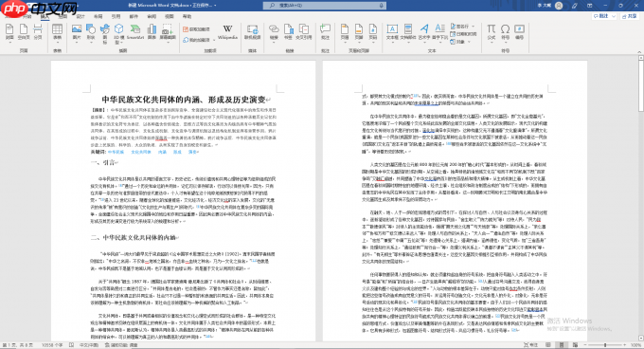Insert a SmartArt graphic
The width and height of the screenshot is (644, 349).
pyautogui.click(x=135, y=32)
